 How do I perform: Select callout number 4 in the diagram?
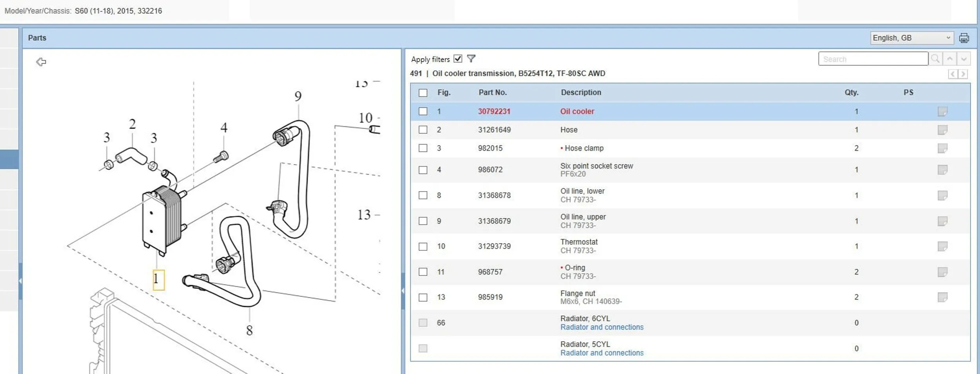click(224, 128)
